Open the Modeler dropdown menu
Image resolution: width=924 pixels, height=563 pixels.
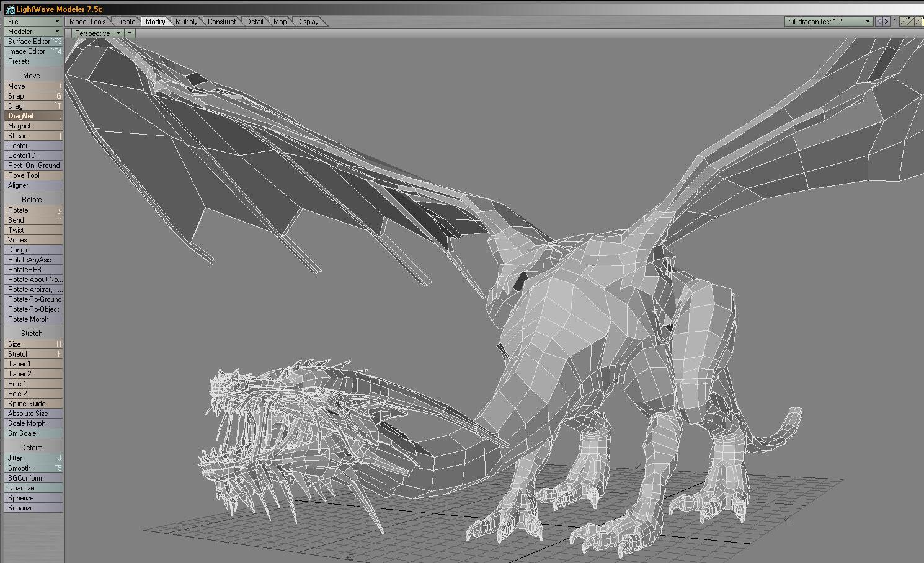coord(33,32)
